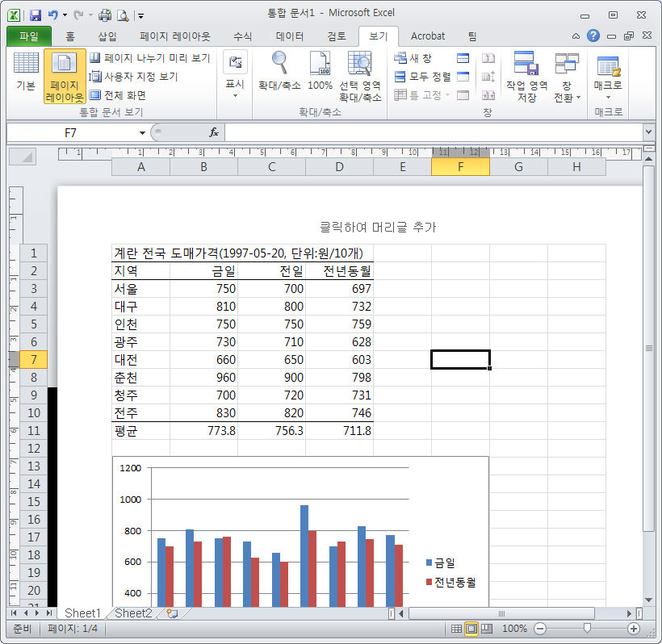The width and height of the screenshot is (662, 644).
Task: Select row 7 header
Action: [34, 360]
